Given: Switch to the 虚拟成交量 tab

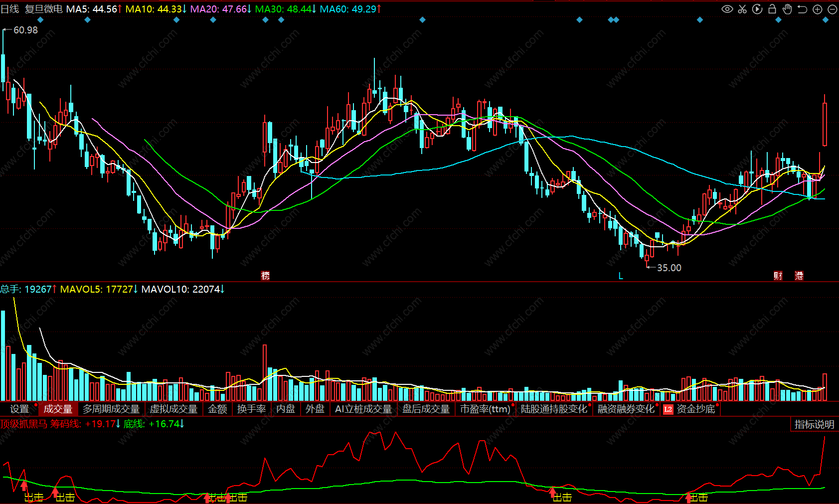Looking at the screenshot, I should point(174,409).
